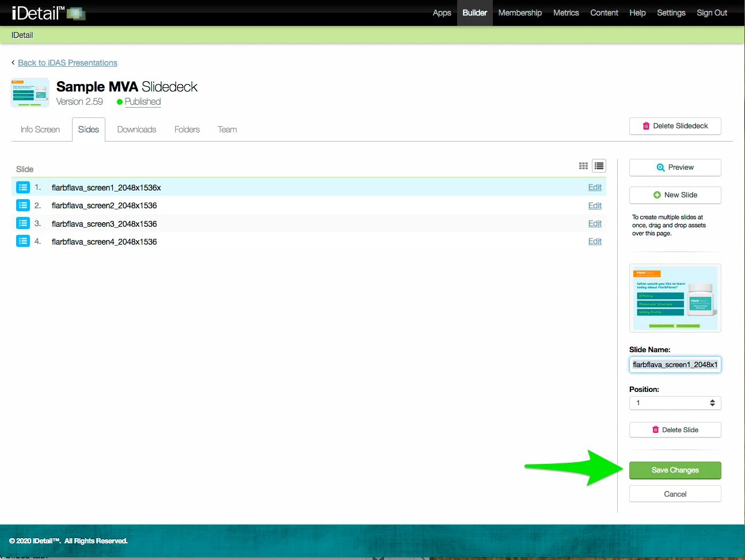Click the Delete Slidedeck button

tap(675, 126)
